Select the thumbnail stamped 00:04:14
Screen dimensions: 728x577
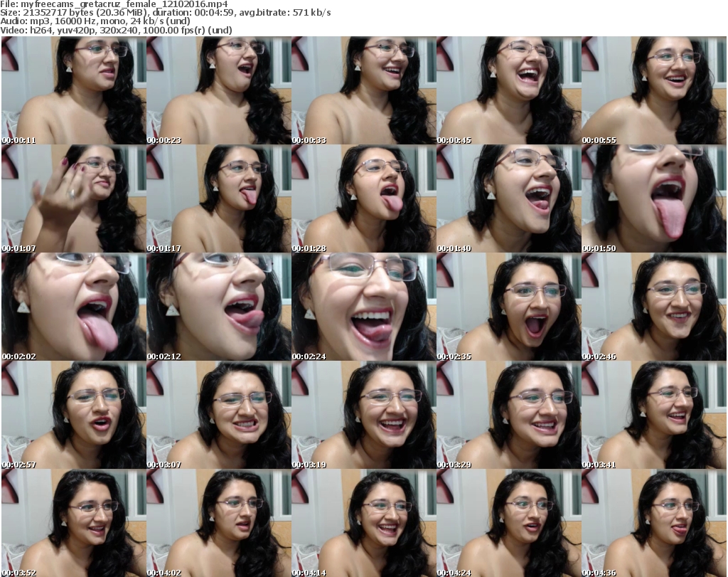tap(364, 523)
